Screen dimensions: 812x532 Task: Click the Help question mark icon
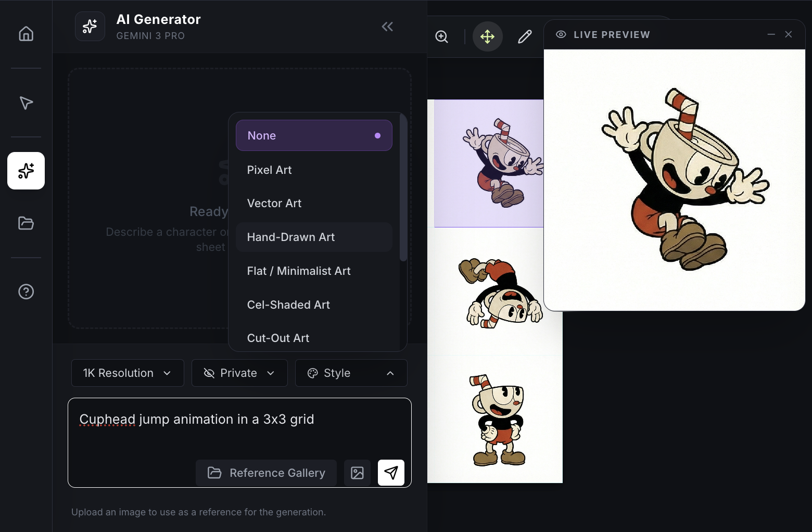coord(26,292)
